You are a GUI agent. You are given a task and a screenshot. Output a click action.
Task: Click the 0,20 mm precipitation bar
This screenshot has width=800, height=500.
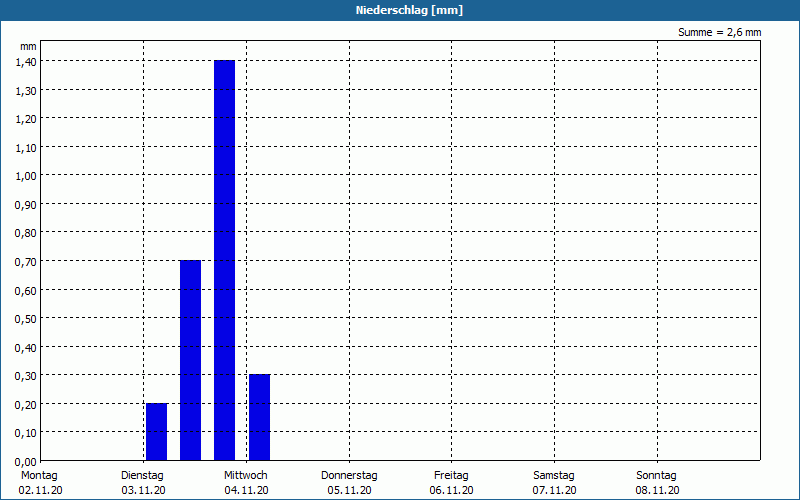157,432
